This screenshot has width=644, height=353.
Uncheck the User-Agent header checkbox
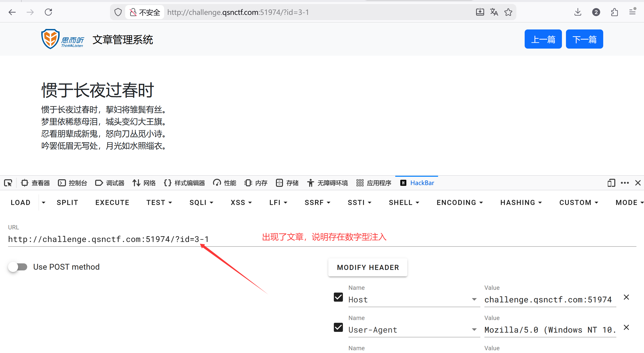[x=338, y=327]
